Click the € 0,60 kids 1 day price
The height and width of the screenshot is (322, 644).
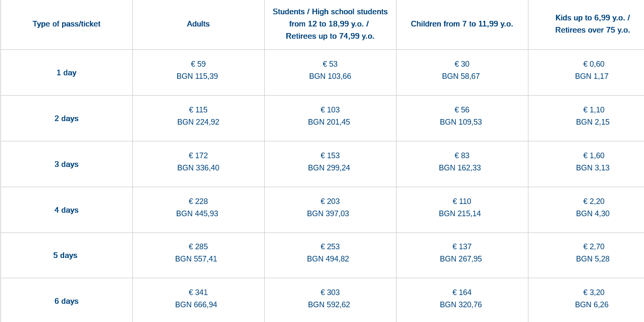pos(594,64)
